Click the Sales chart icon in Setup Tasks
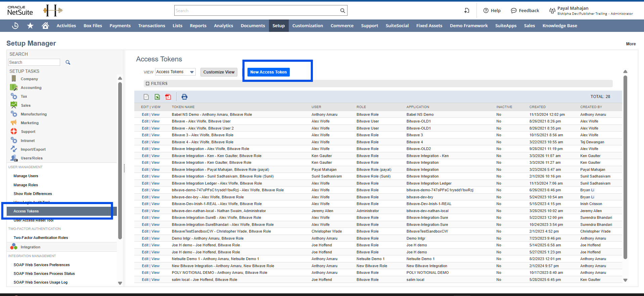The width and height of the screenshot is (644, 296). 14,105
